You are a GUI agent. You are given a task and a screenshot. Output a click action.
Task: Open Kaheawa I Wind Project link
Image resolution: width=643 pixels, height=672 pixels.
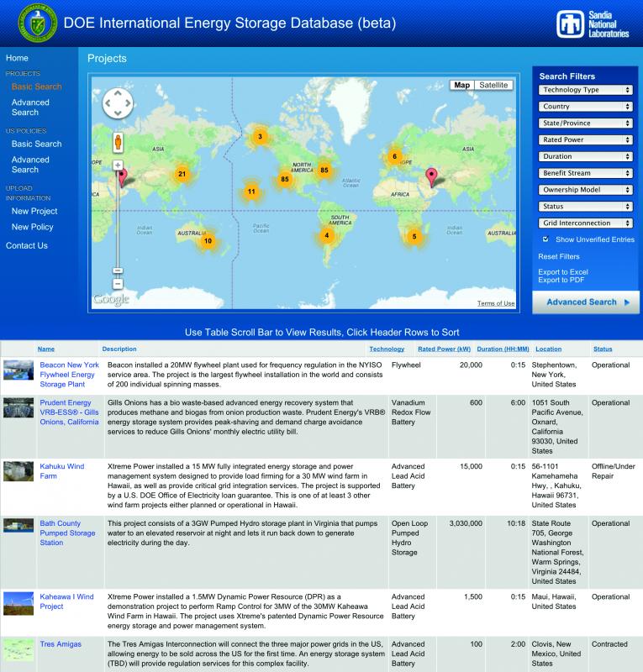tap(67, 601)
